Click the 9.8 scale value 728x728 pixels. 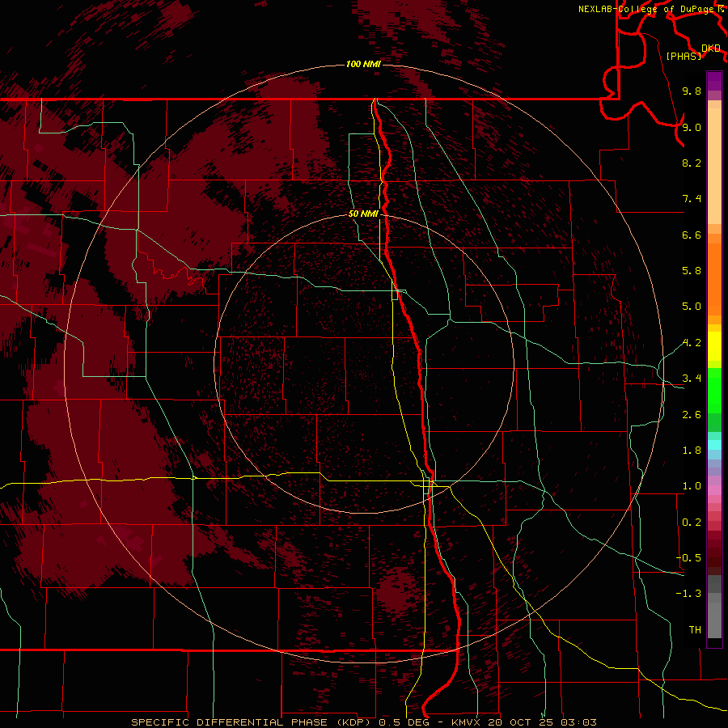click(692, 91)
